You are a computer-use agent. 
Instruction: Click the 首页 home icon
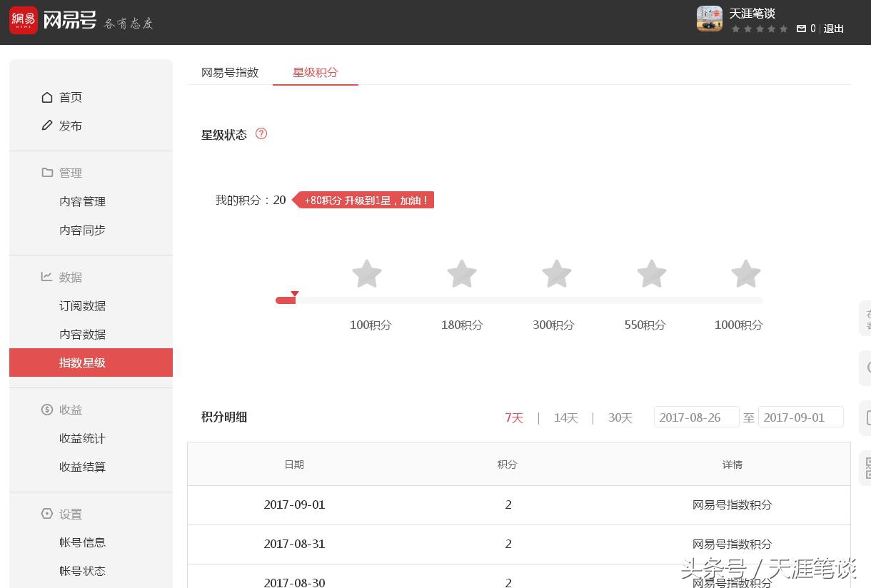(x=48, y=97)
